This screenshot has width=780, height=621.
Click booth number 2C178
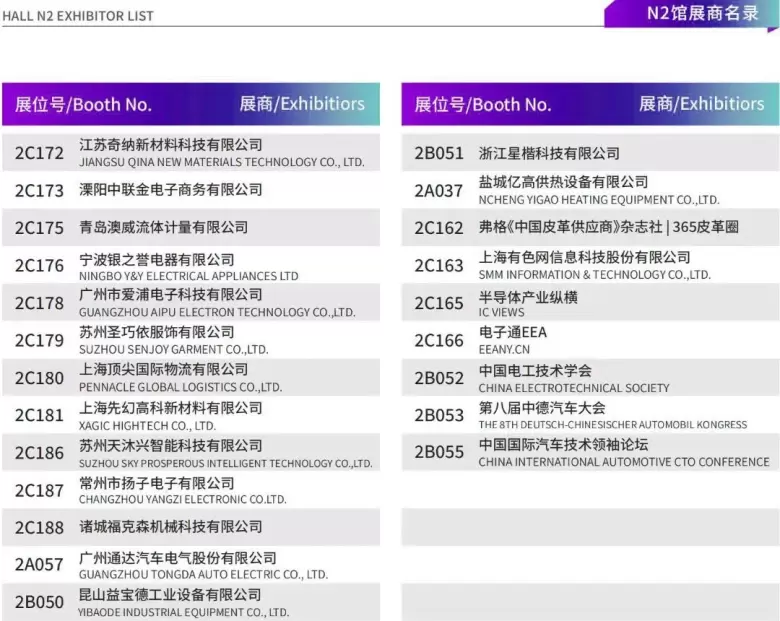(x=39, y=303)
